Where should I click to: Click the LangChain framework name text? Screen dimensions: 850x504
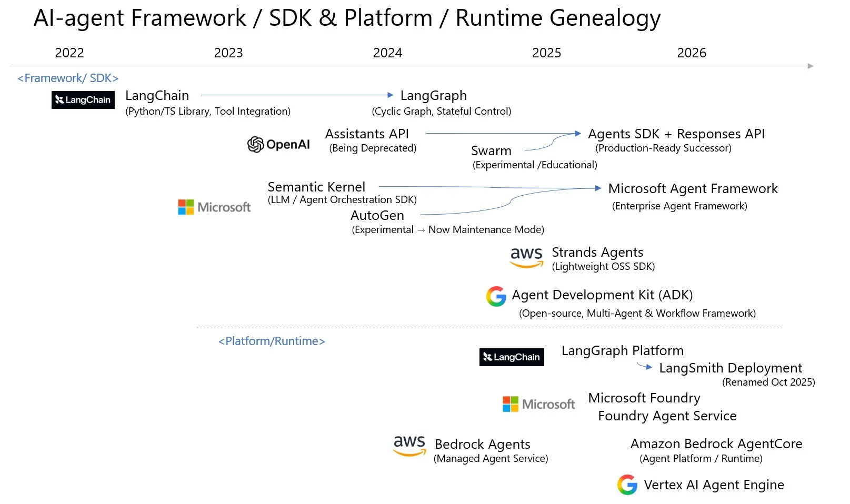pos(157,96)
